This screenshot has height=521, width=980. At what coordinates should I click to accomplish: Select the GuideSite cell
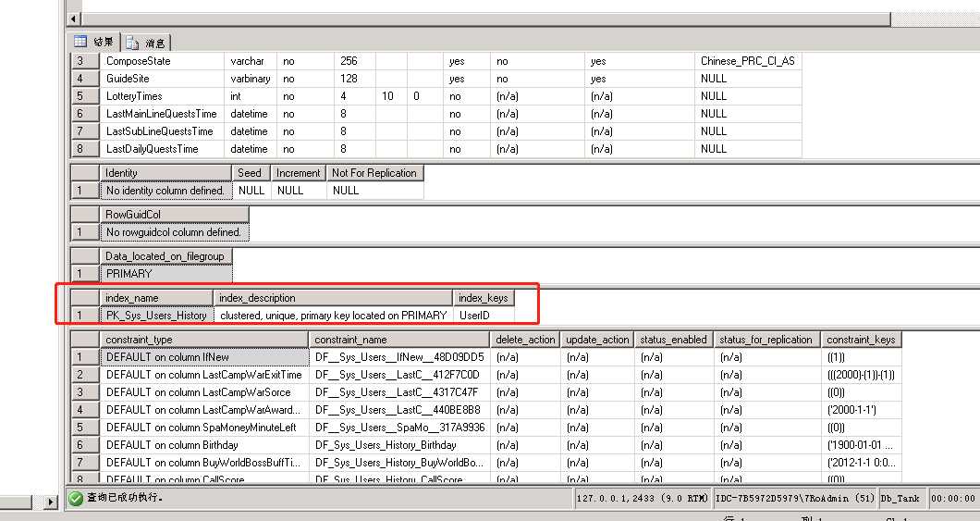point(161,78)
